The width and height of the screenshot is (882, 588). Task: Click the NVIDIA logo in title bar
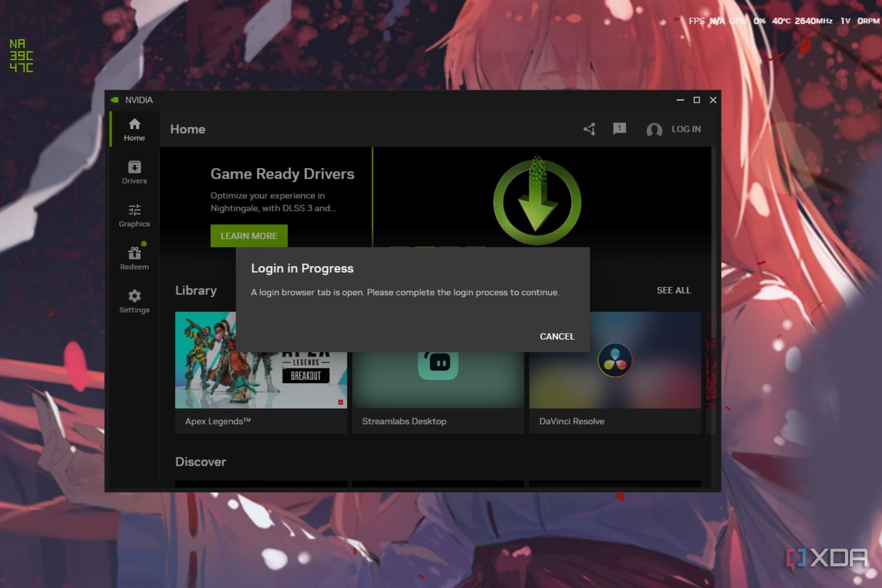115,100
